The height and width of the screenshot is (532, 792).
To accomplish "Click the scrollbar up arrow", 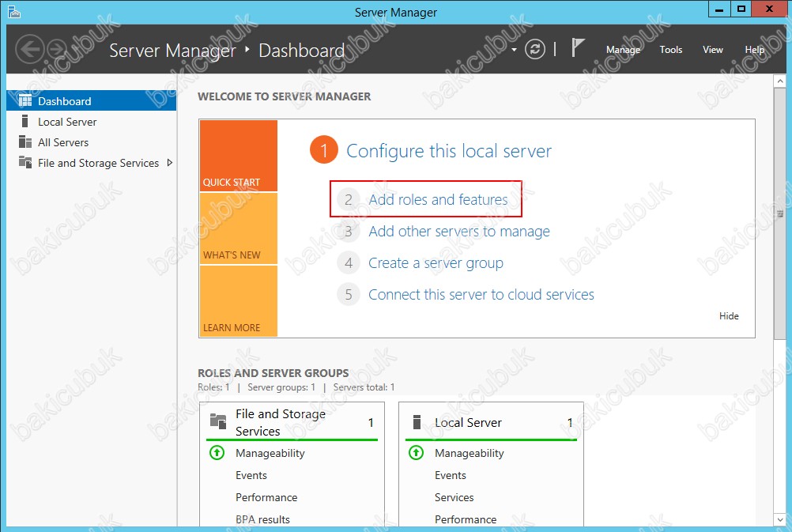I will click(780, 81).
